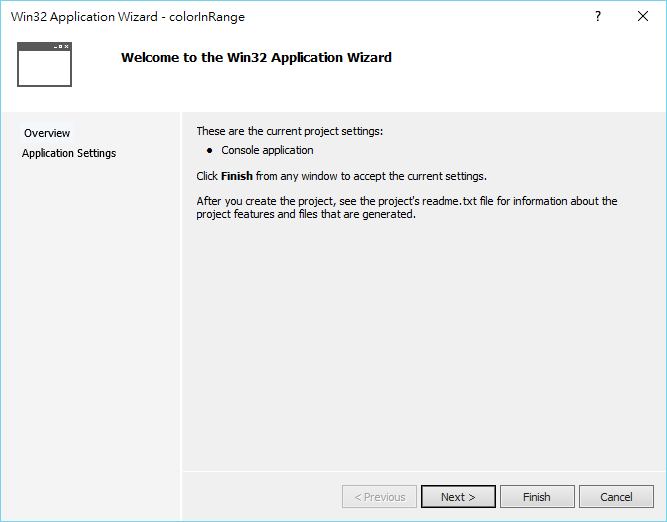Click the tiny title bar inside wizard icon
This screenshot has width=667, height=522.
click(x=44, y=46)
